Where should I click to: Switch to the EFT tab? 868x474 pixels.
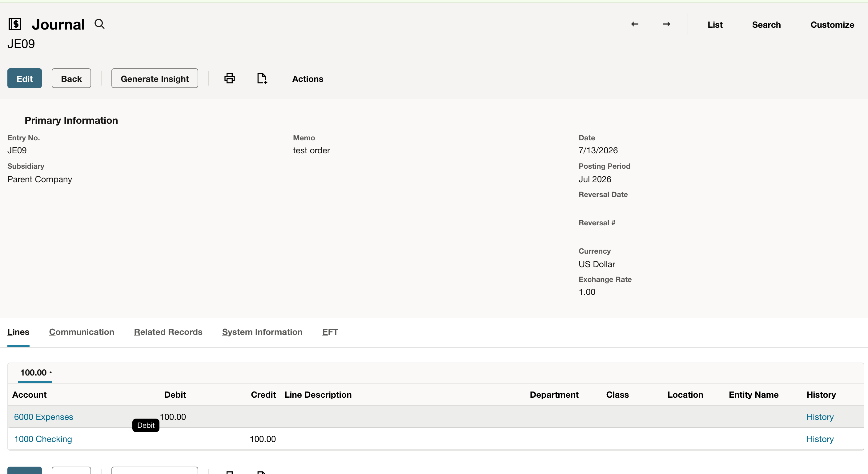[x=330, y=332]
